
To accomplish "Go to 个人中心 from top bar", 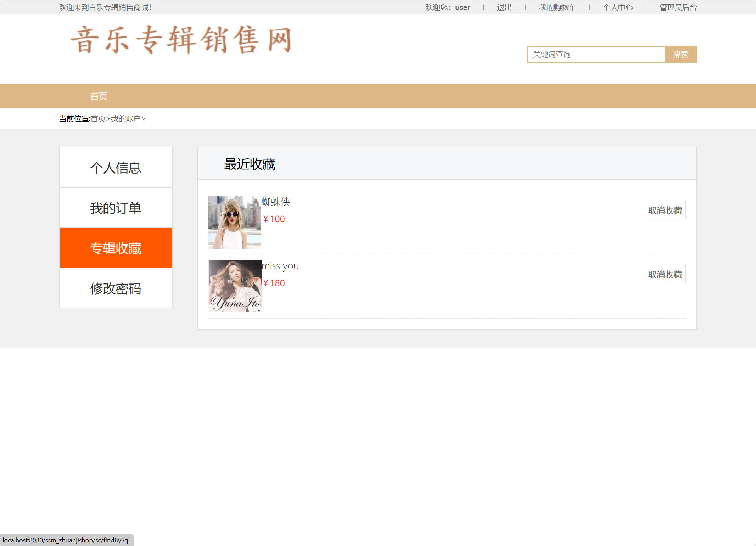I will [617, 7].
